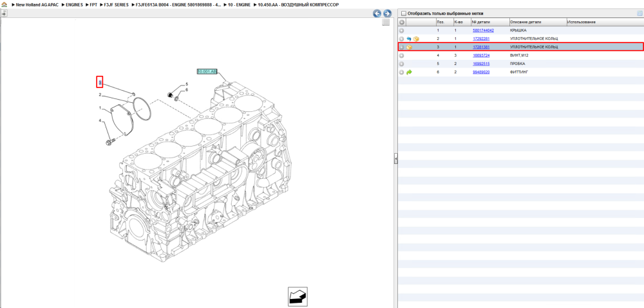This screenshot has width=644, height=308.
Task: Click callout number 5 on the diagram
Action: 187,84
